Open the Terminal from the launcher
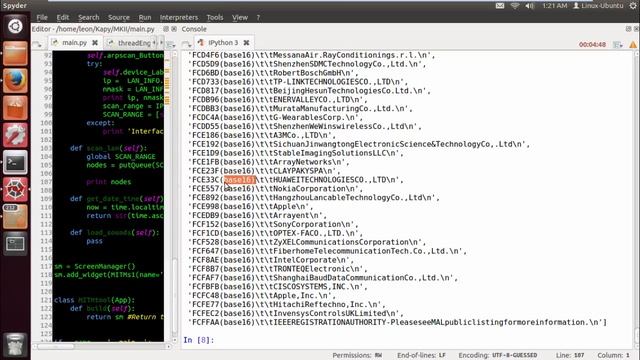640x360 pixels. [15, 162]
